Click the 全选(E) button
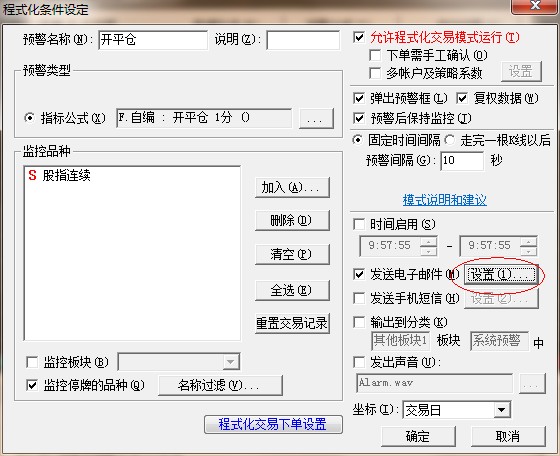 click(292, 290)
